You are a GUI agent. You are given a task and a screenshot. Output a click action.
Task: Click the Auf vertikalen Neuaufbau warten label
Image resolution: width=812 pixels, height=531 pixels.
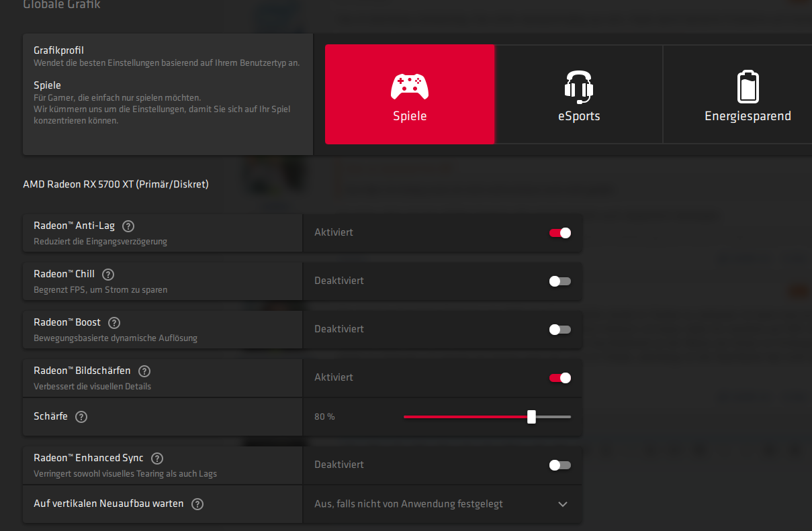tap(109, 504)
